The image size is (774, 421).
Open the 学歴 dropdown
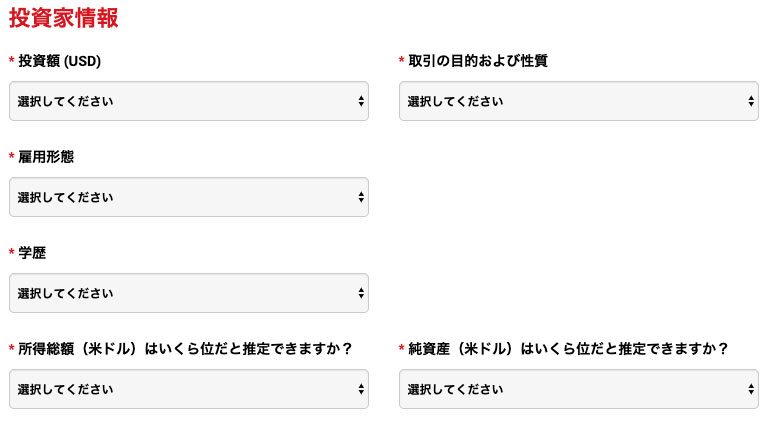(x=189, y=293)
